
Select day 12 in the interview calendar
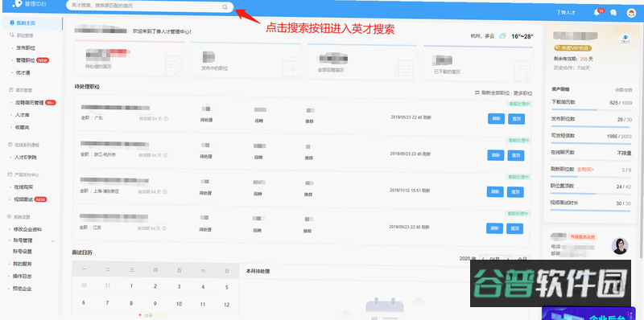[x=226, y=305]
